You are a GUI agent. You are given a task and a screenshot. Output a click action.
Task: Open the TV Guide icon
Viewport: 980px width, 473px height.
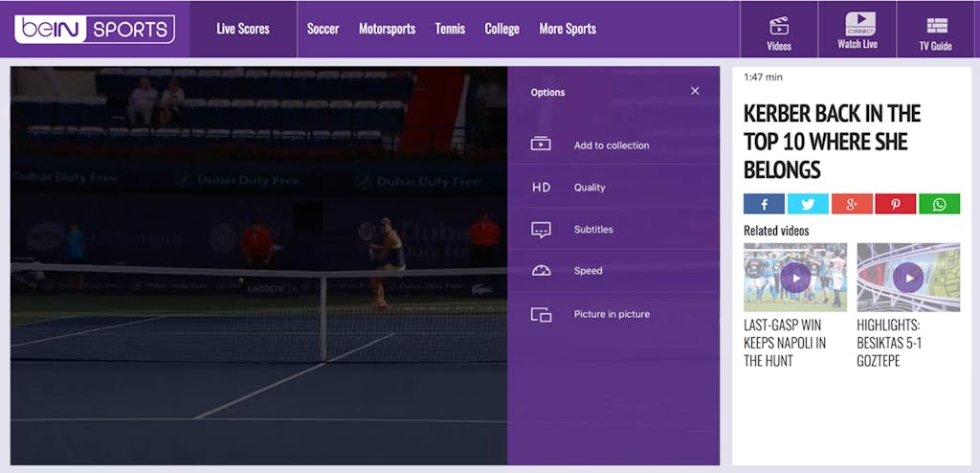[x=935, y=31]
